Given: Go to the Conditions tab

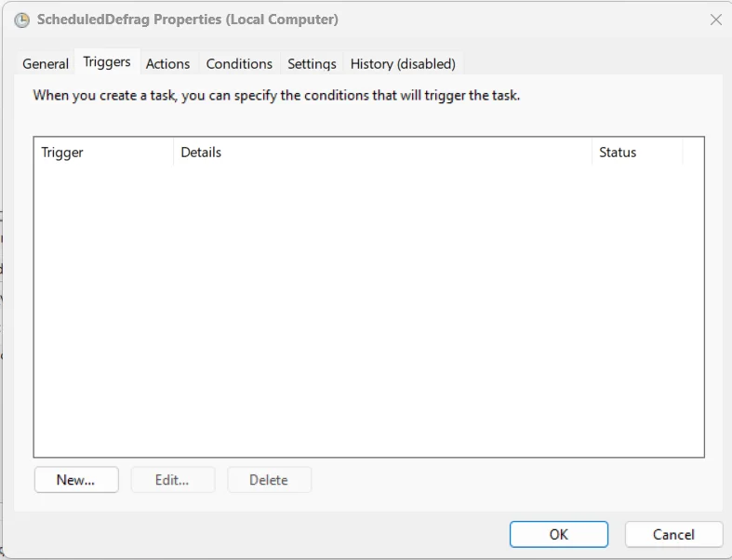Looking at the screenshot, I should coord(239,63).
